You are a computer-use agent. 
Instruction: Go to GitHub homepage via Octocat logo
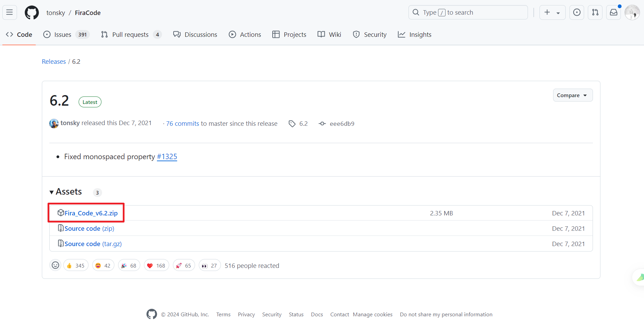tap(32, 13)
